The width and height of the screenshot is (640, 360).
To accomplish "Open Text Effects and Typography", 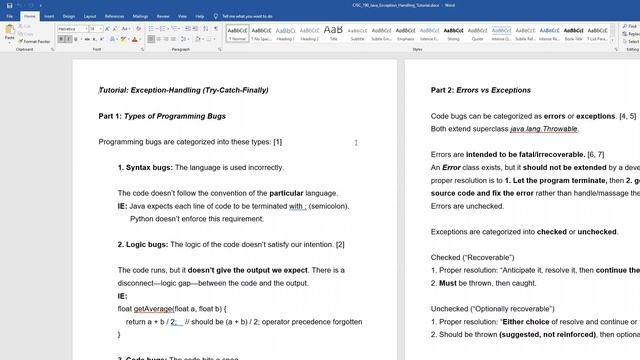I will coord(113,39).
